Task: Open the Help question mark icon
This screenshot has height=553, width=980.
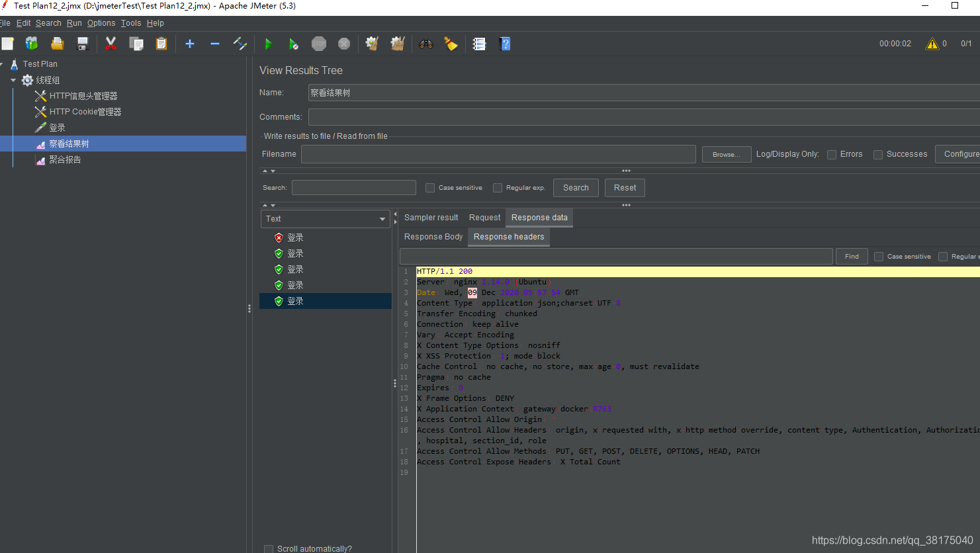Action: pyautogui.click(x=505, y=44)
